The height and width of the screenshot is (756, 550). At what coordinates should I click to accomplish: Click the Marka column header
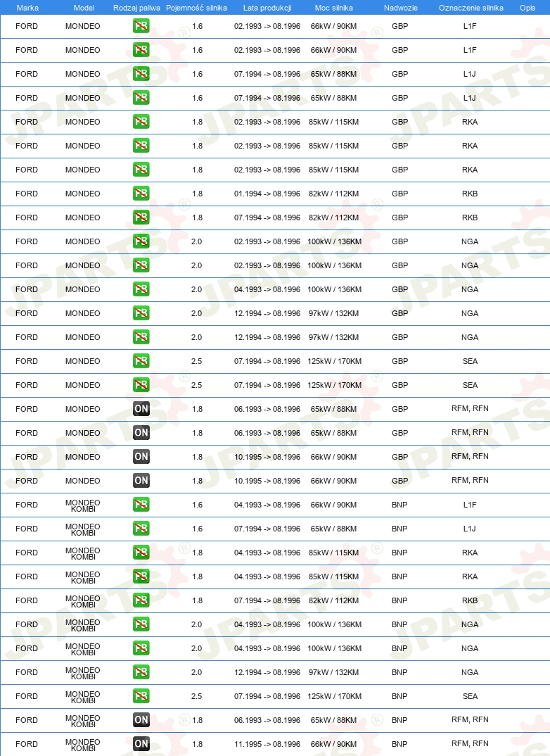(27, 8)
